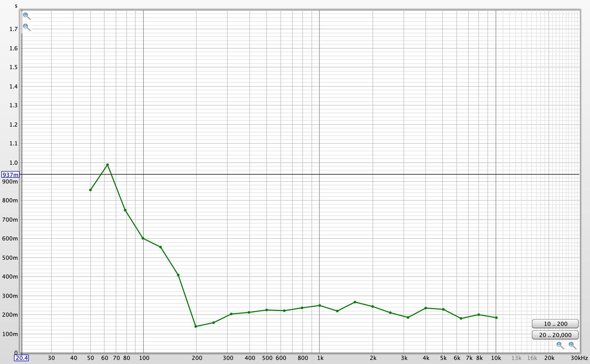Set frequency range to 10 .. 200

coord(555,324)
